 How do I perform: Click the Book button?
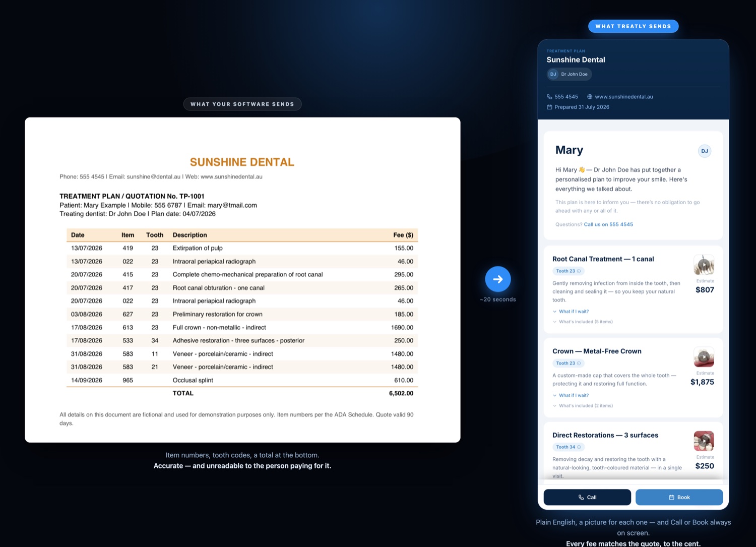pos(679,497)
